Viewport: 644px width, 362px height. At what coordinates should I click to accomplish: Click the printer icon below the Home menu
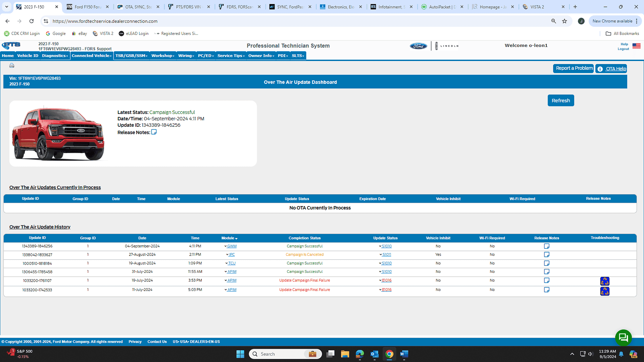pyautogui.click(x=12, y=65)
